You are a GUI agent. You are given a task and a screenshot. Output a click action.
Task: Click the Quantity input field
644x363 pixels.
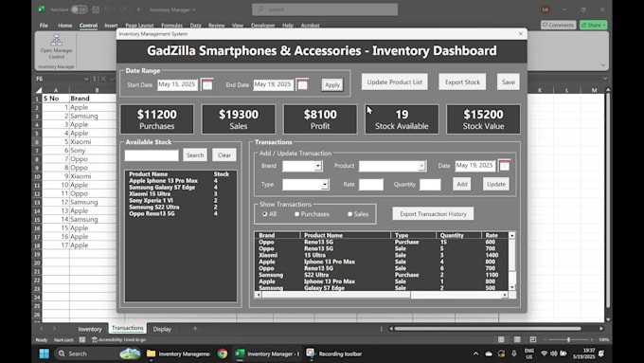[430, 184]
